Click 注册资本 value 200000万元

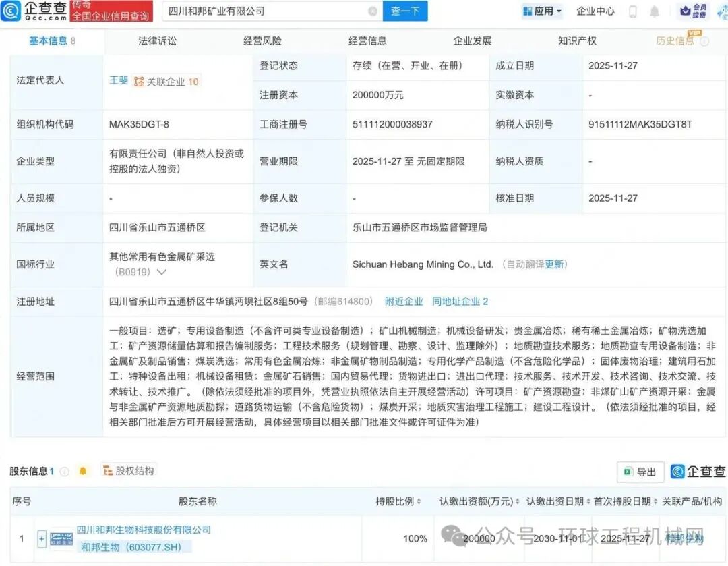[x=377, y=95]
